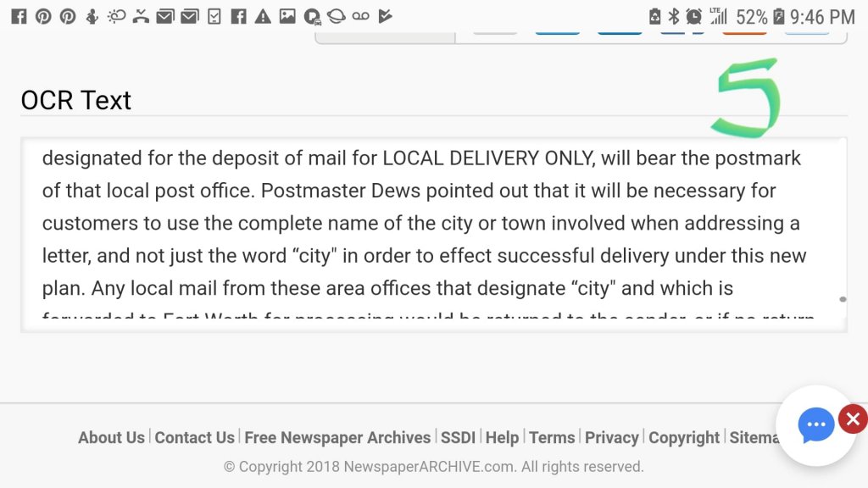Click the OCR text box scrollbar handle

point(842,299)
